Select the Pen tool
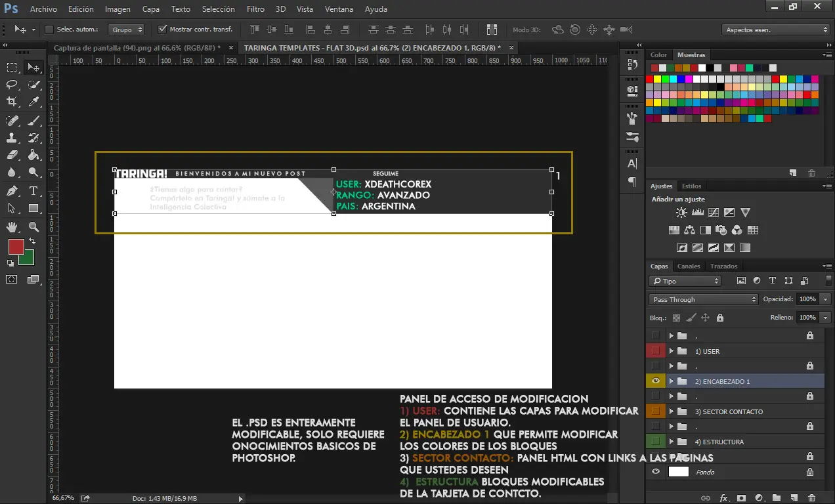This screenshot has width=835, height=504. click(12, 191)
